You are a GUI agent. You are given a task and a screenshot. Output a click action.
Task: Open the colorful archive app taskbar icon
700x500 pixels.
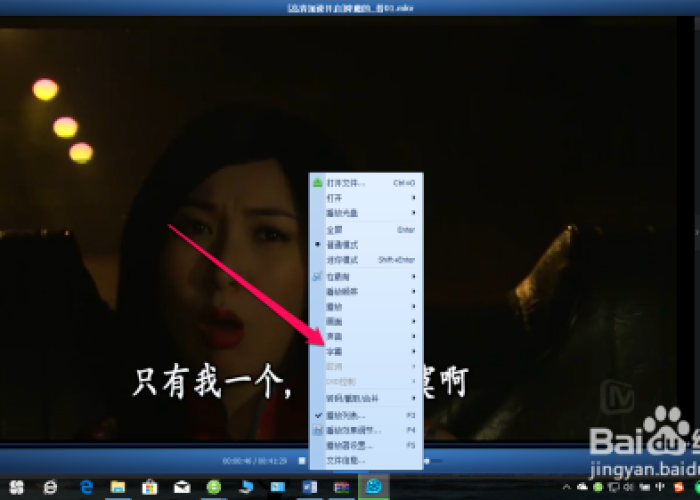point(342,487)
